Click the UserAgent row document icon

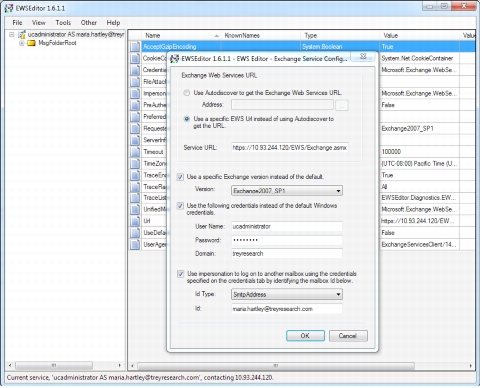click(135, 244)
